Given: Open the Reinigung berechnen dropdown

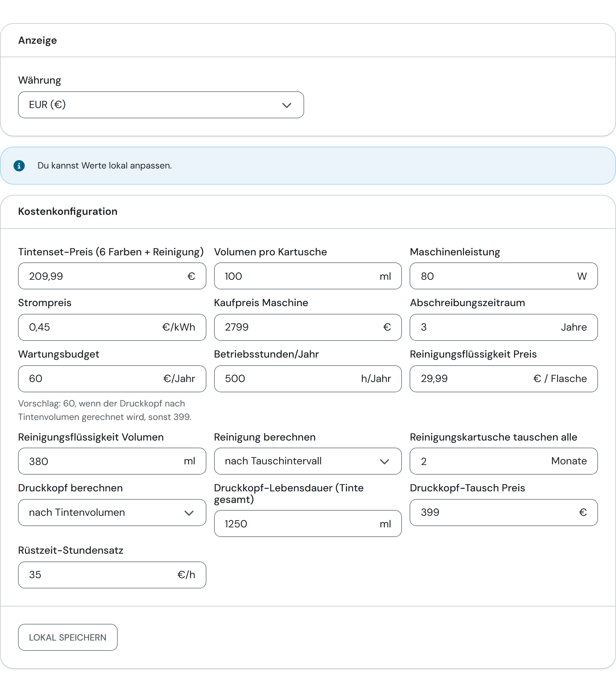Looking at the screenshot, I should 308,461.
